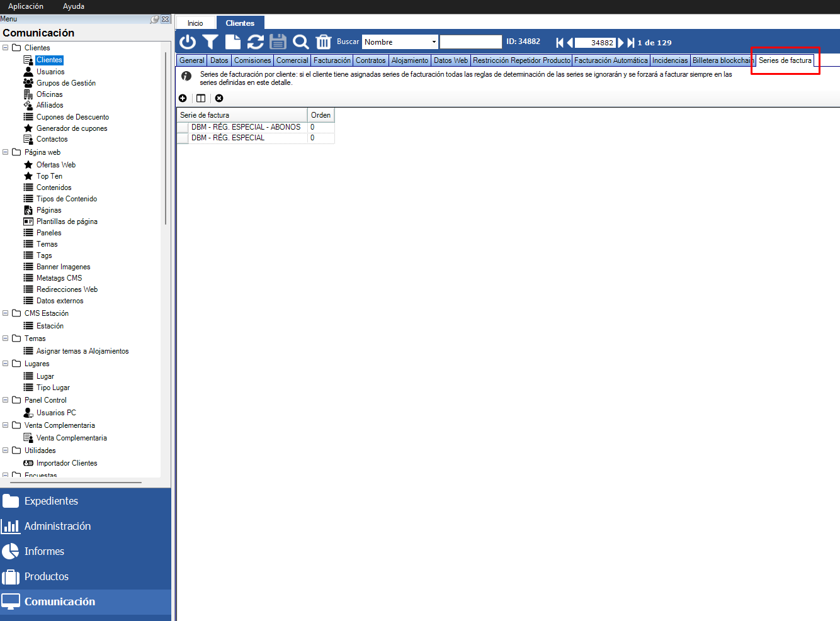This screenshot has width=840, height=621.
Task: Collapse the Lugares tree folder
Action: [x=6, y=364]
